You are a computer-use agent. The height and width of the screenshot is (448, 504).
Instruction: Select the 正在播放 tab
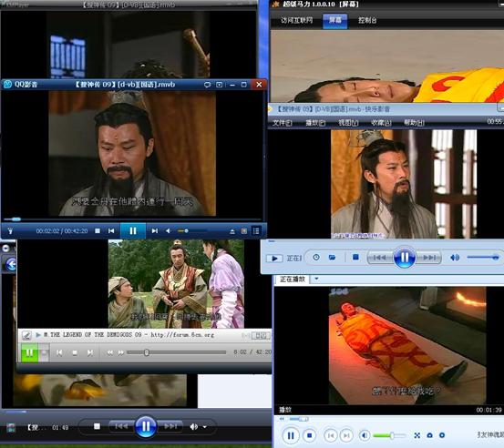[x=293, y=279]
